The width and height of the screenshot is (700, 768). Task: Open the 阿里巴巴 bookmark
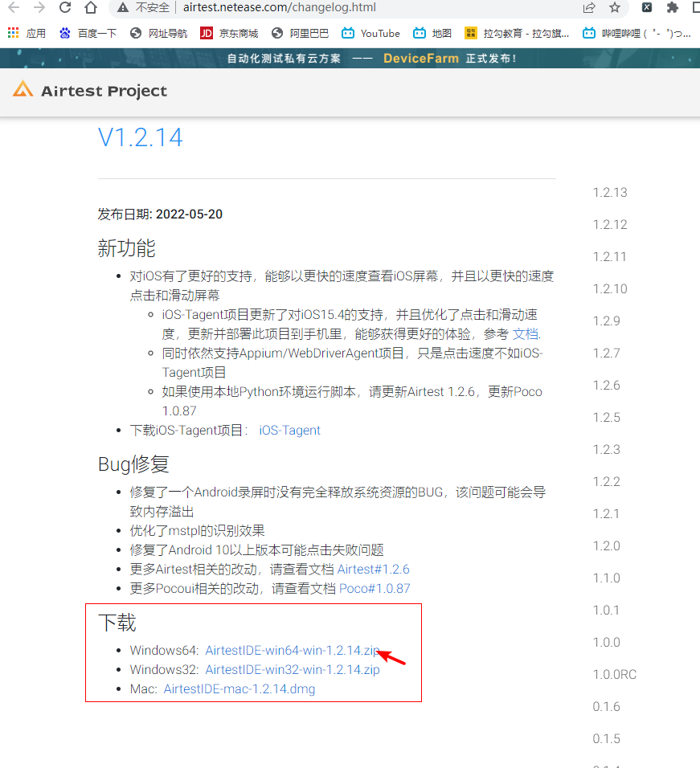301,33
